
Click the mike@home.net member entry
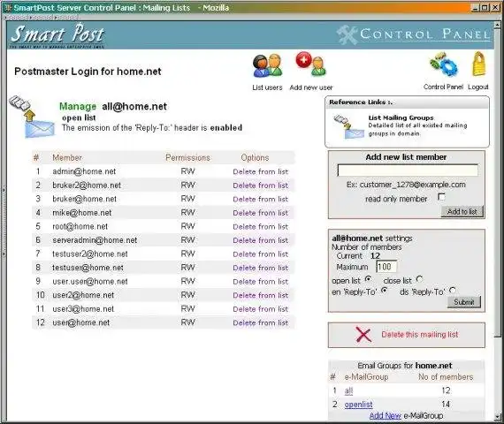pos(82,213)
